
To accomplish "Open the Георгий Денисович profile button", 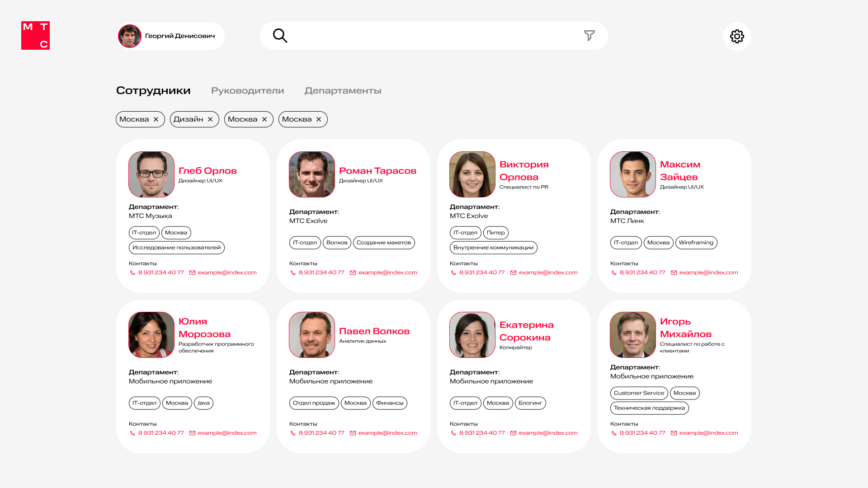I will coord(171,36).
